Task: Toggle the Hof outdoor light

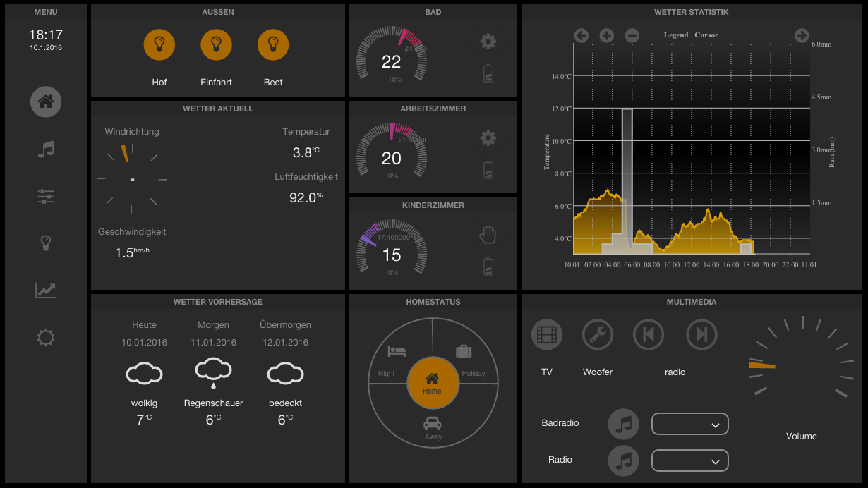Action: [x=159, y=44]
